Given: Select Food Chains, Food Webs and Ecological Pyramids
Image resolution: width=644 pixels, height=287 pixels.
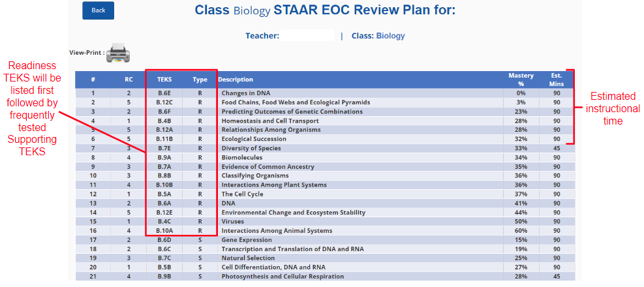Looking at the screenshot, I should 296,102.
